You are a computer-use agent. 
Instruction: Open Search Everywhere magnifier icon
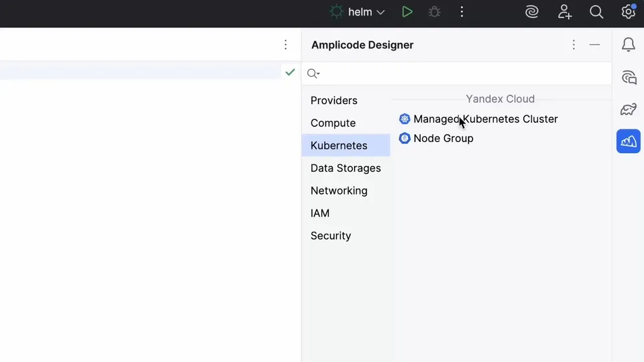[596, 12]
